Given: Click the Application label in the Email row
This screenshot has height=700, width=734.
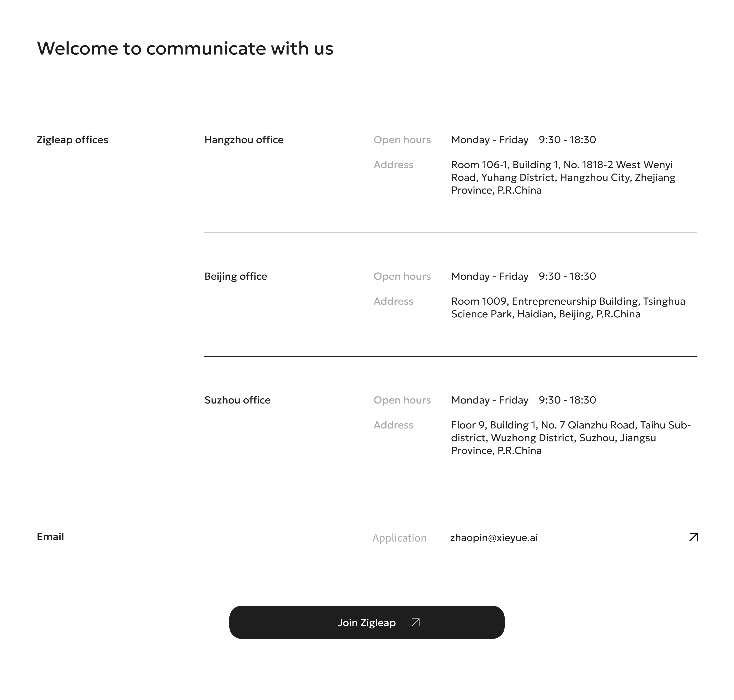Looking at the screenshot, I should [399, 538].
